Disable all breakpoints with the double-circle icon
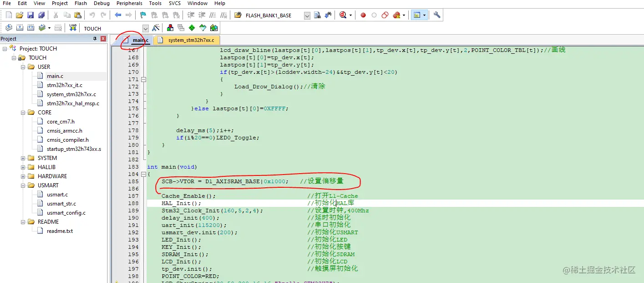 385,15
